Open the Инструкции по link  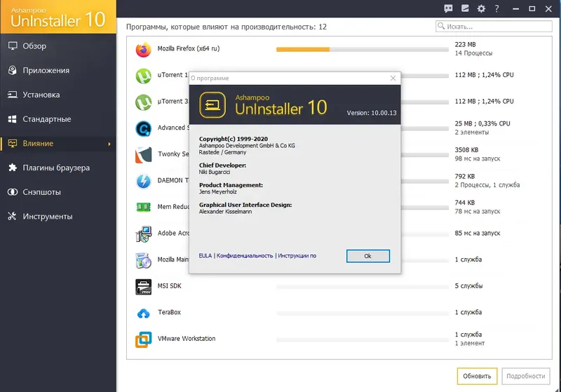[297, 256]
